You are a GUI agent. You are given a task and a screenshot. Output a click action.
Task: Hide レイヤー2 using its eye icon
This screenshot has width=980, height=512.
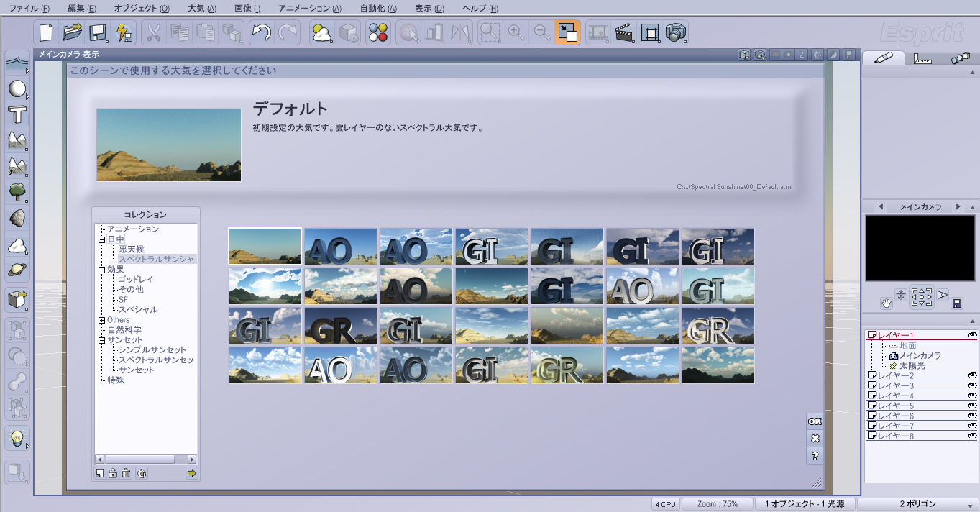pyautogui.click(x=972, y=375)
